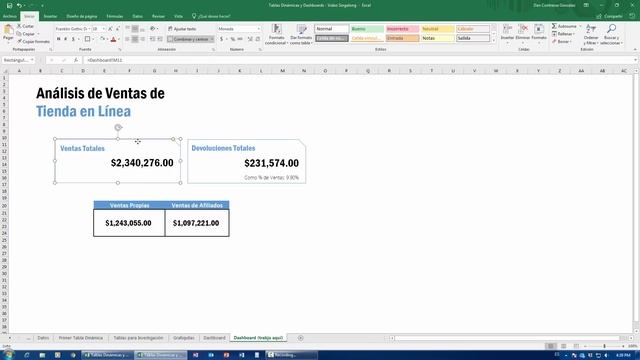Viewport: 640px width, 360px height.
Task: Click the percent style icon
Action: coord(233,39)
